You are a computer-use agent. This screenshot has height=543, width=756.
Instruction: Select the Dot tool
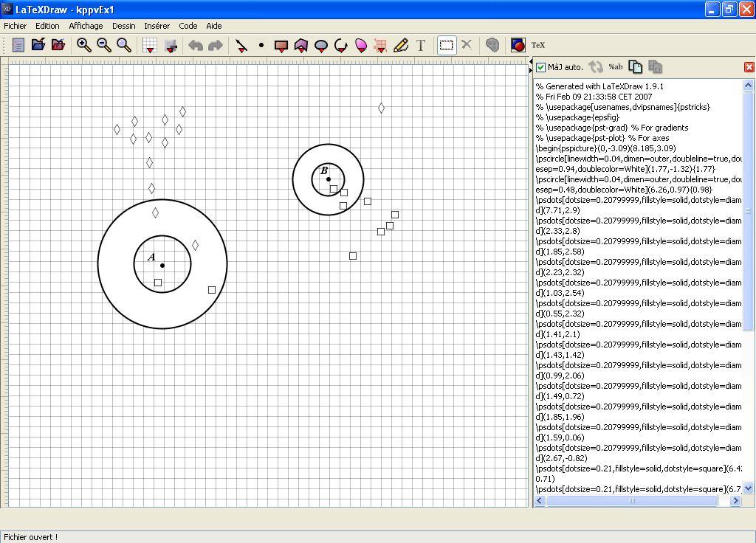tap(261, 45)
